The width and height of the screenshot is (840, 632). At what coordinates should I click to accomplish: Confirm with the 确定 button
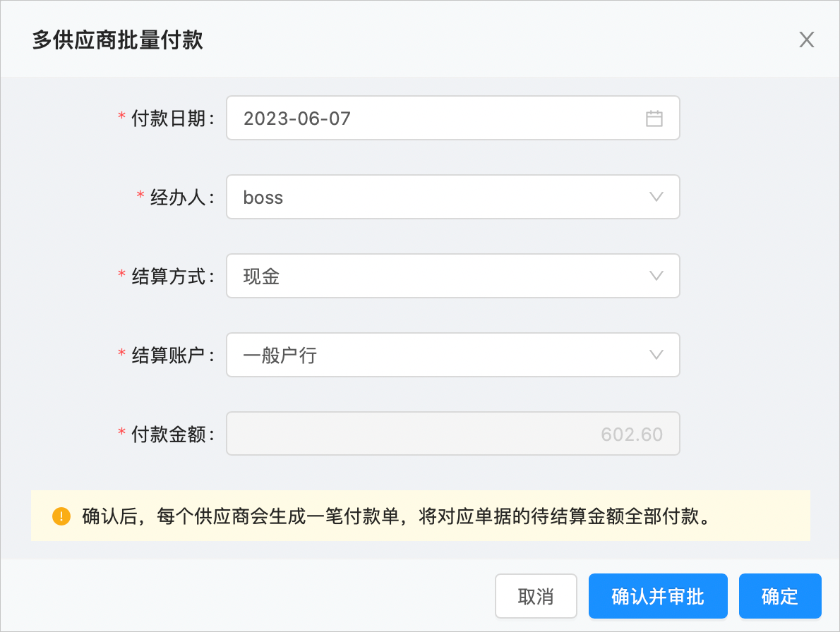pyautogui.click(x=780, y=596)
